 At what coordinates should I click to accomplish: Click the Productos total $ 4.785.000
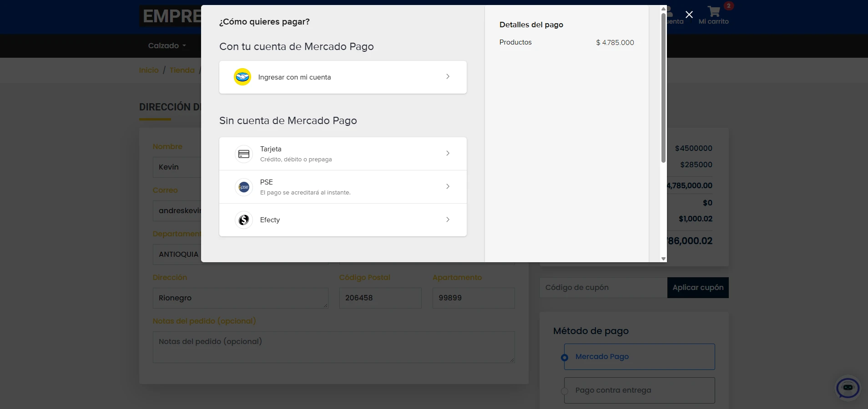[x=615, y=42]
